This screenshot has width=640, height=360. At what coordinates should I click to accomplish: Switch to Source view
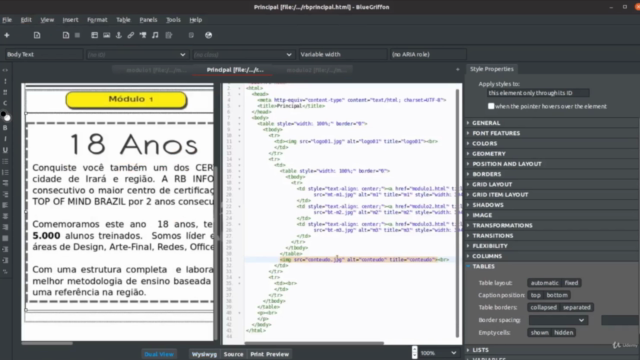pos(233,354)
